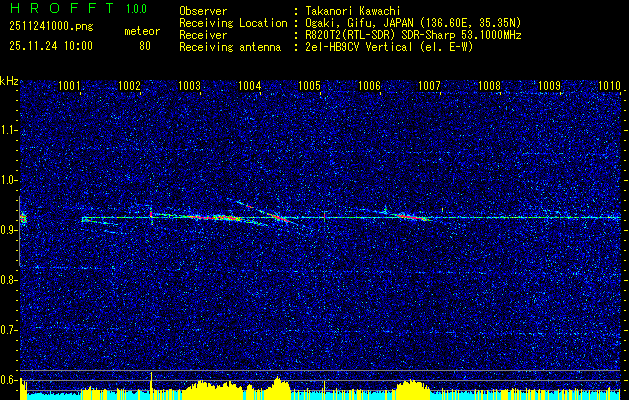
Task: Click the 'Observer' field label
Action: click(x=203, y=11)
